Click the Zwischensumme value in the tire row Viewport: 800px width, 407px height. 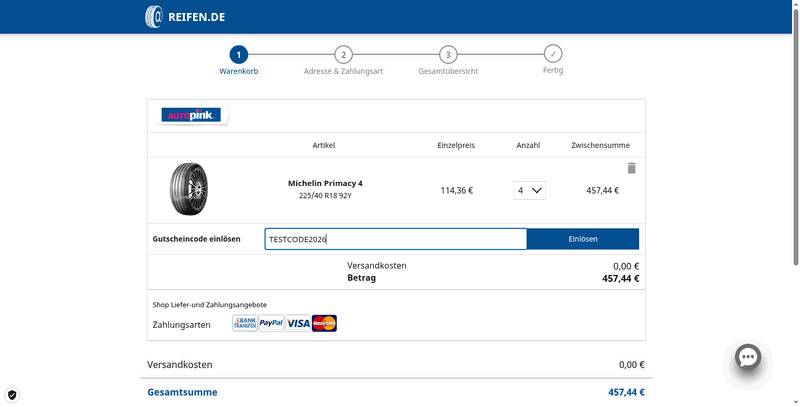pos(603,190)
